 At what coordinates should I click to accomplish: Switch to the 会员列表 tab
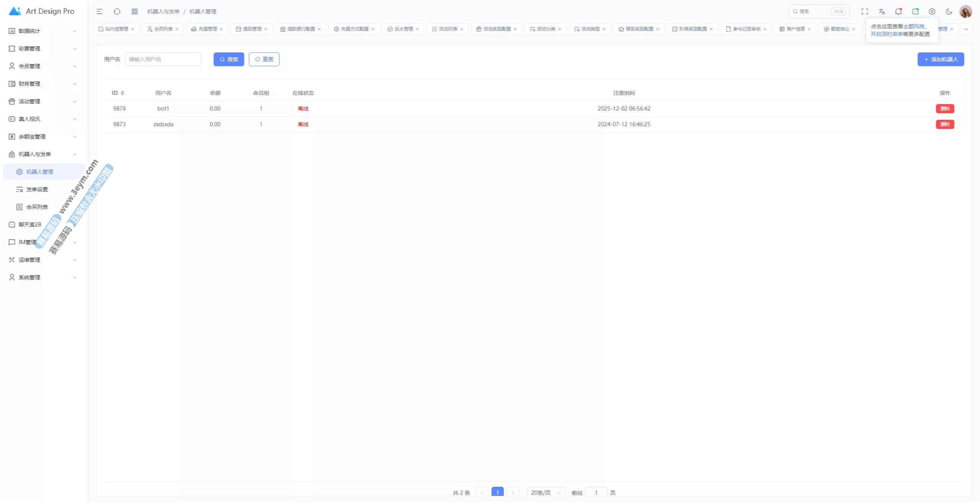tap(163, 29)
